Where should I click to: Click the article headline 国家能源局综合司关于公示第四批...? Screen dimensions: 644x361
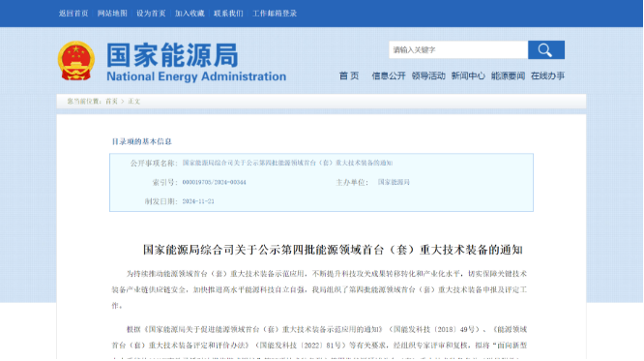click(x=333, y=250)
